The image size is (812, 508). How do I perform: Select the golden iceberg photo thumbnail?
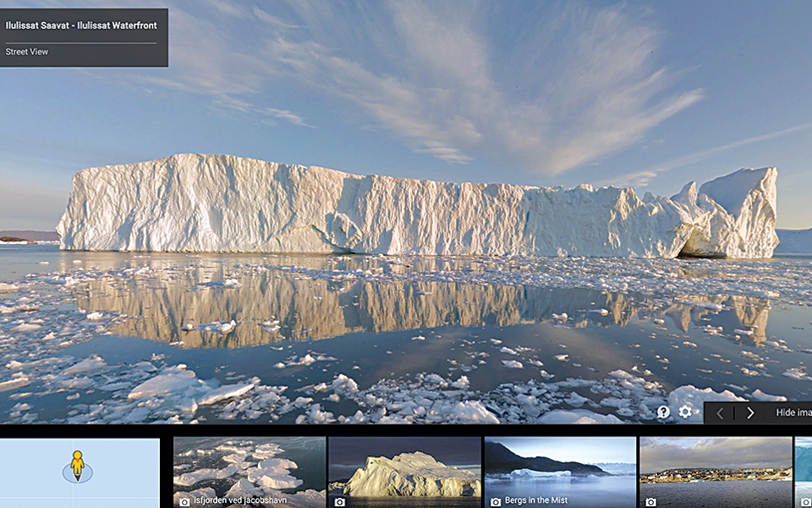click(404, 470)
